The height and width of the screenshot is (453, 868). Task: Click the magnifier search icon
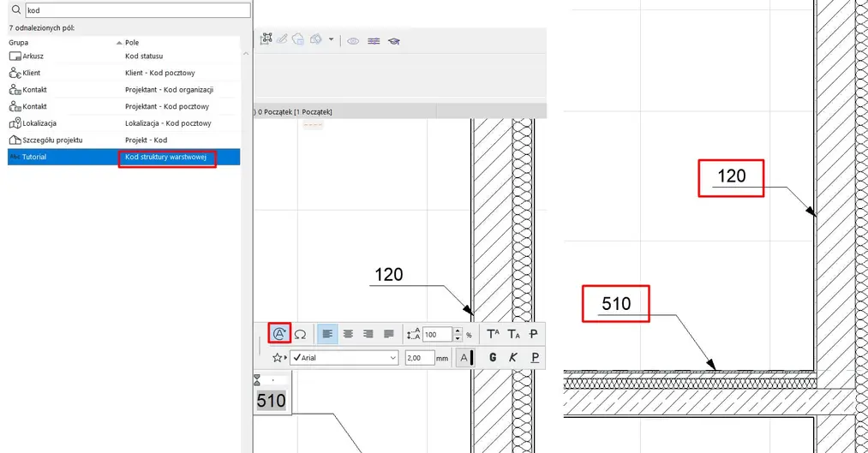[x=16, y=10]
